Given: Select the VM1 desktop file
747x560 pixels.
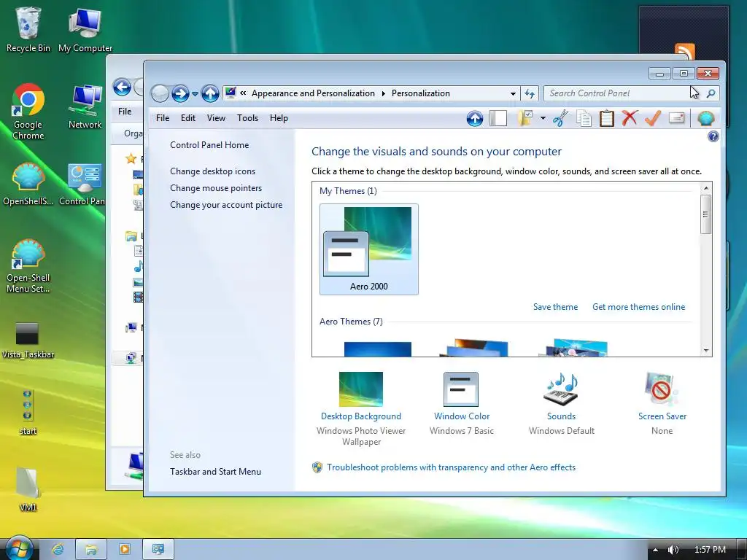Looking at the screenshot, I should [x=28, y=489].
